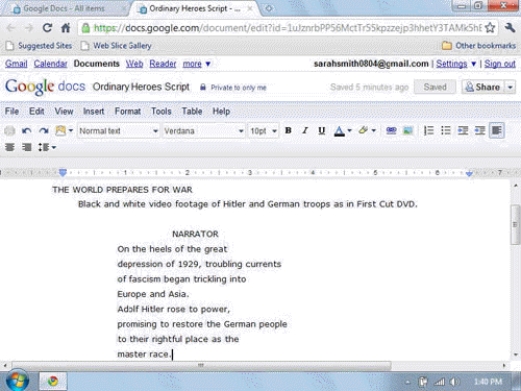
Task: Click the text color A icon
Action: pyautogui.click(x=339, y=131)
